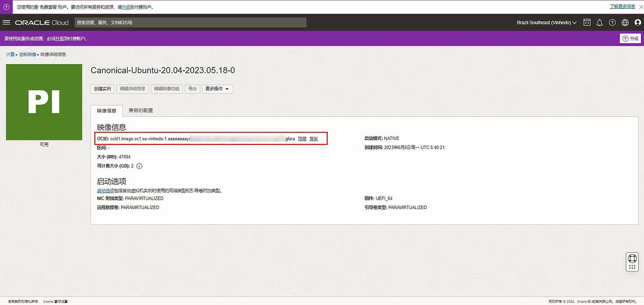Open the help question-mark icon
The width and height of the screenshot is (644, 305).
612,22
